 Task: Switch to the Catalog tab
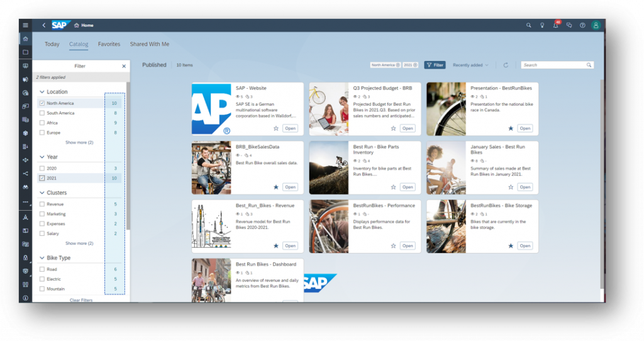click(79, 44)
